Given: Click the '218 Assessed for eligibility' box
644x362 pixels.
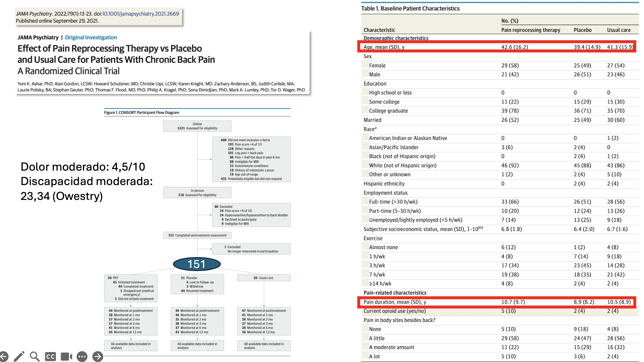Looking at the screenshot, I should click(197, 193).
